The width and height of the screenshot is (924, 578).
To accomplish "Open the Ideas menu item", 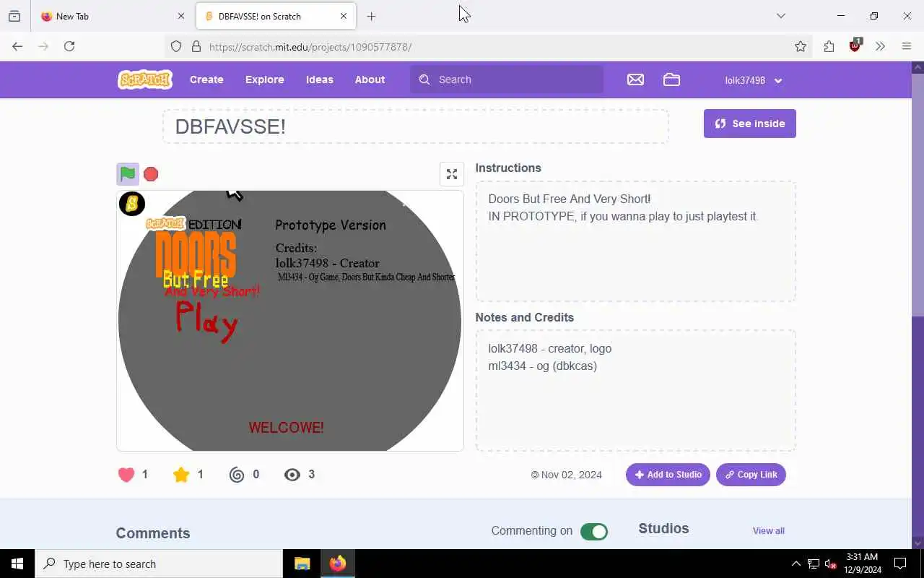I will coord(320,79).
